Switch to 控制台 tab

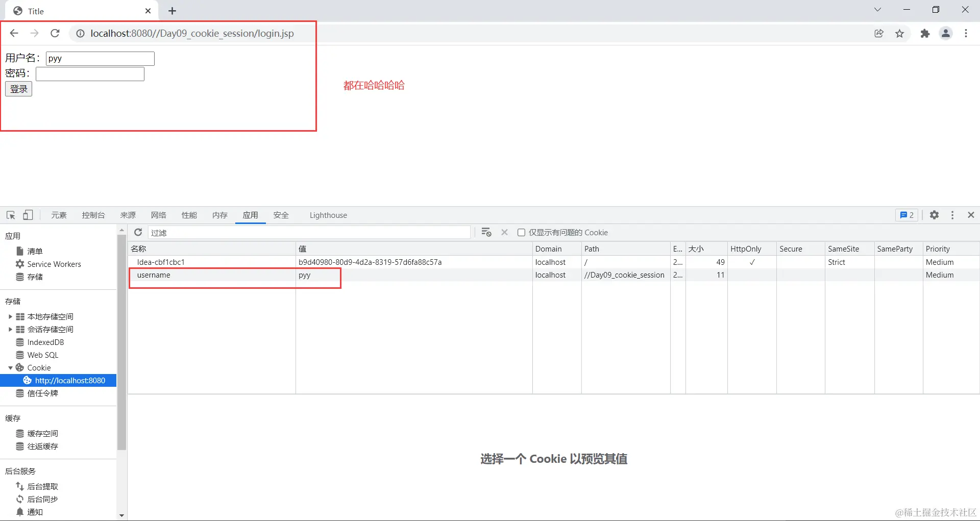point(93,215)
